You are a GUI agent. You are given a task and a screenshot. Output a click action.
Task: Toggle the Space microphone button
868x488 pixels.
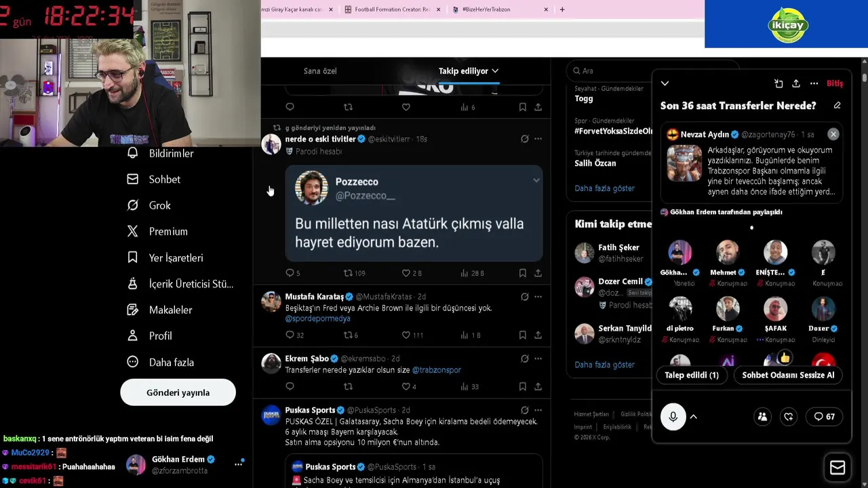(673, 417)
